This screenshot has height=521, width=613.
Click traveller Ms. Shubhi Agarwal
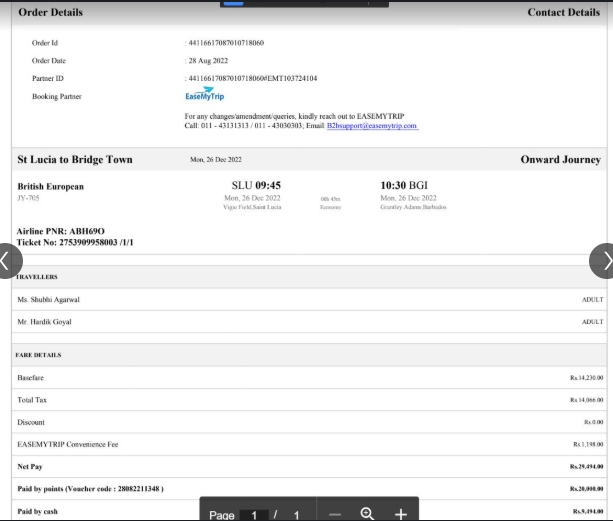[x=48, y=300]
